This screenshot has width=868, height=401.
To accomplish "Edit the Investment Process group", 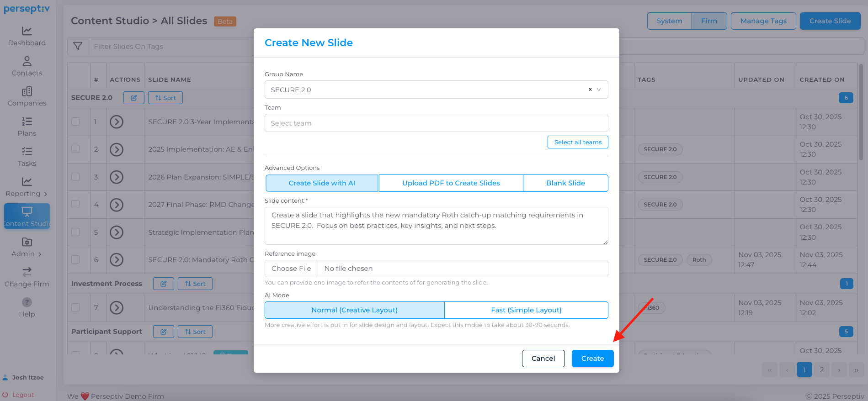I will pos(164,284).
